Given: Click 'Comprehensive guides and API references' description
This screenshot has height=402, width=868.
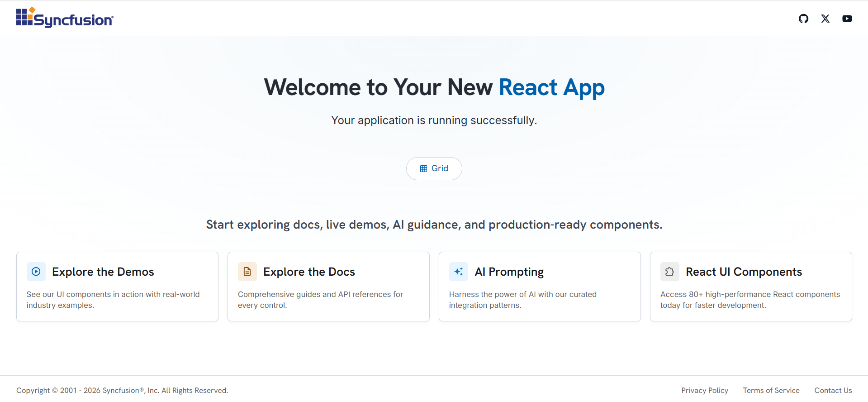Looking at the screenshot, I should coord(320,300).
